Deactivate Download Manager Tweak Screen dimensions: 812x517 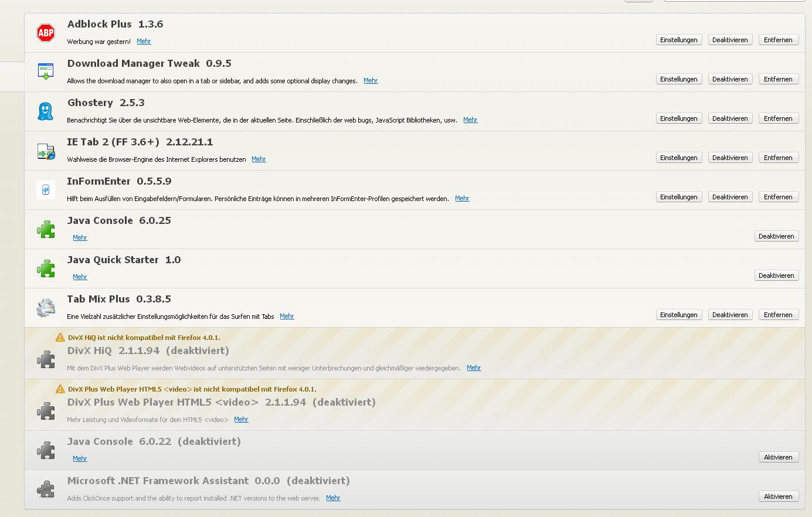pyautogui.click(x=730, y=79)
